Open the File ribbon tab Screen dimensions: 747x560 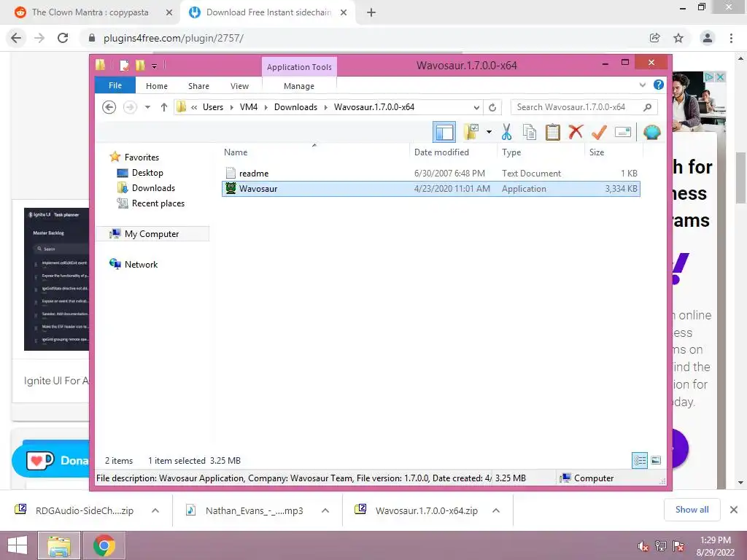tap(115, 85)
